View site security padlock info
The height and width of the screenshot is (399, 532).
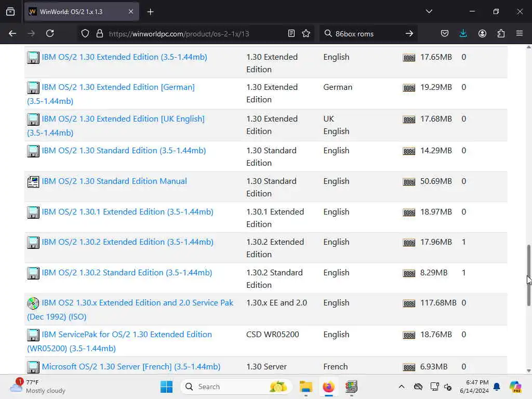[99, 33]
